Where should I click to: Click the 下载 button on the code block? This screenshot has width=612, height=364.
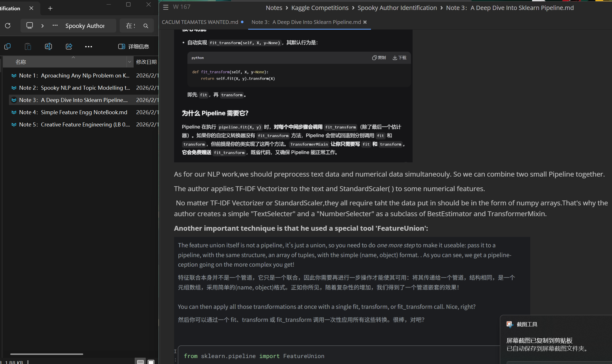tap(399, 58)
